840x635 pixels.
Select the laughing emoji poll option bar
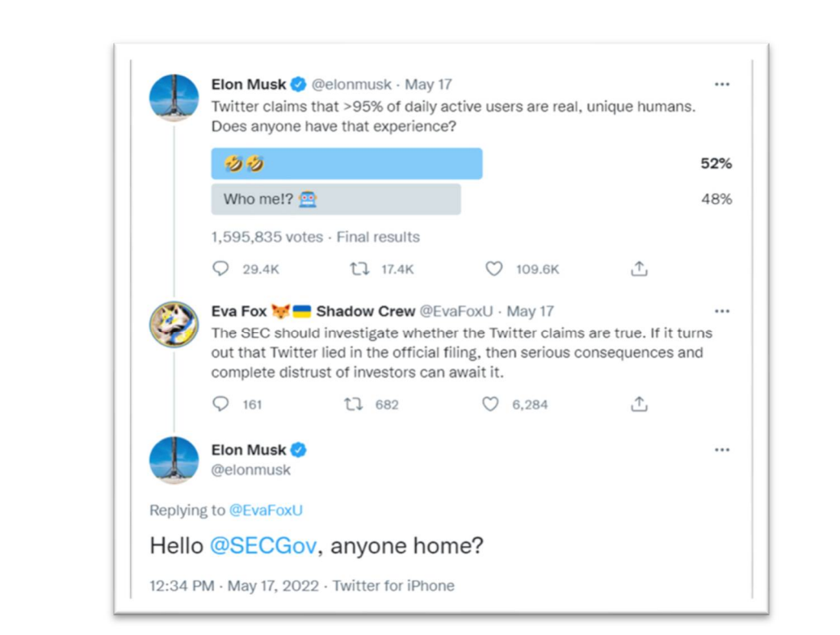click(x=346, y=164)
